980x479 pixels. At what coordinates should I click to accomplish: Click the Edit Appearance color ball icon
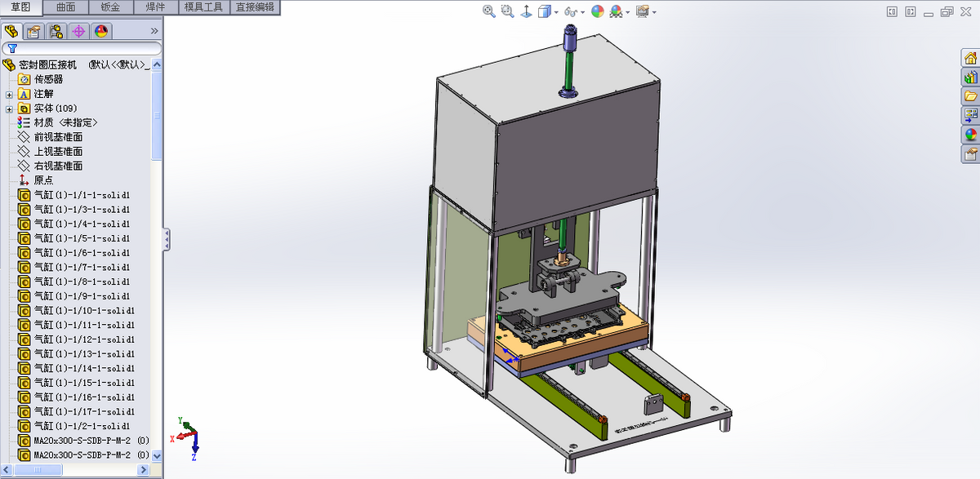pos(598,11)
